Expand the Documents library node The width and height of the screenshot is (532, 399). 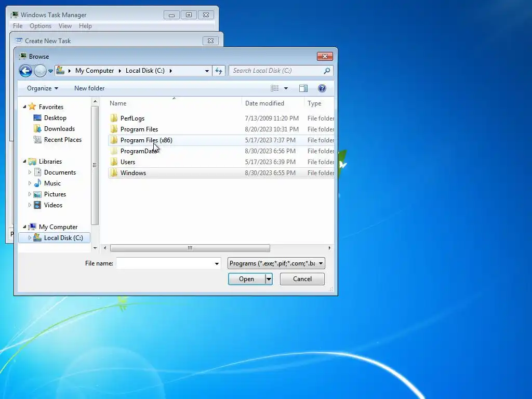(x=30, y=172)
